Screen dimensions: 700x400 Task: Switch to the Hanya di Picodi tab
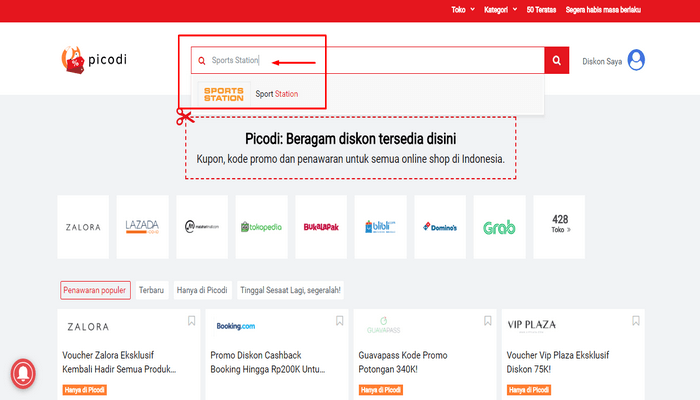tap(203, 290)
